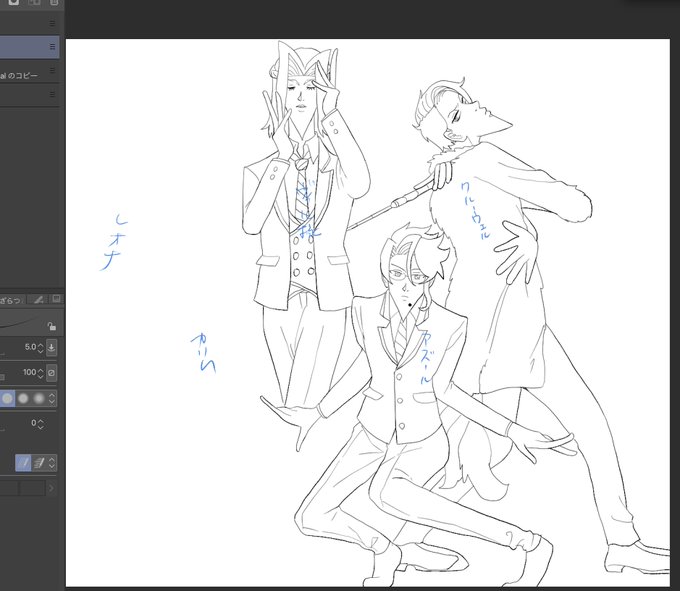Click the handwritten レオナ note on canvas

pos(114,242)
